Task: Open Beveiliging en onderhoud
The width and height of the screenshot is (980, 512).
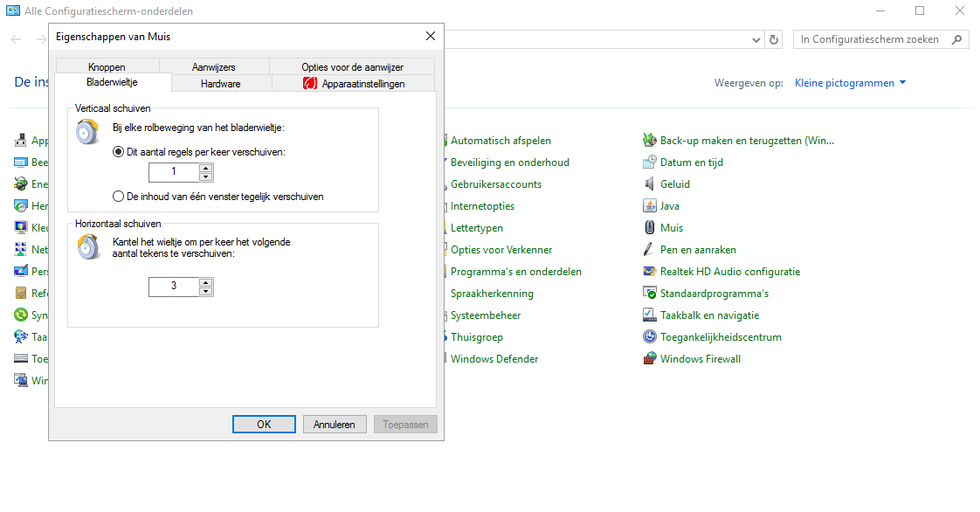Action: (509, 163)
